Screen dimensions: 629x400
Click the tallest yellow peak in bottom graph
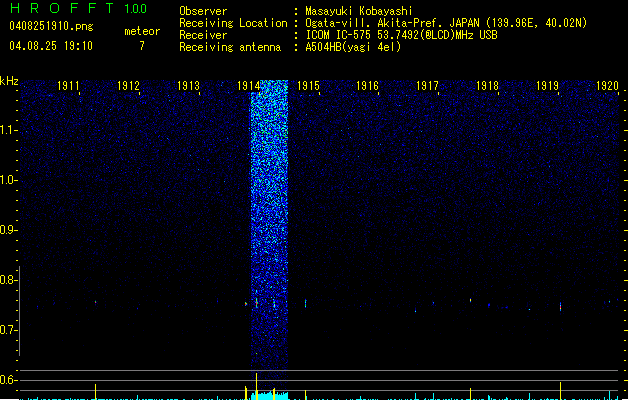point(256,386)
